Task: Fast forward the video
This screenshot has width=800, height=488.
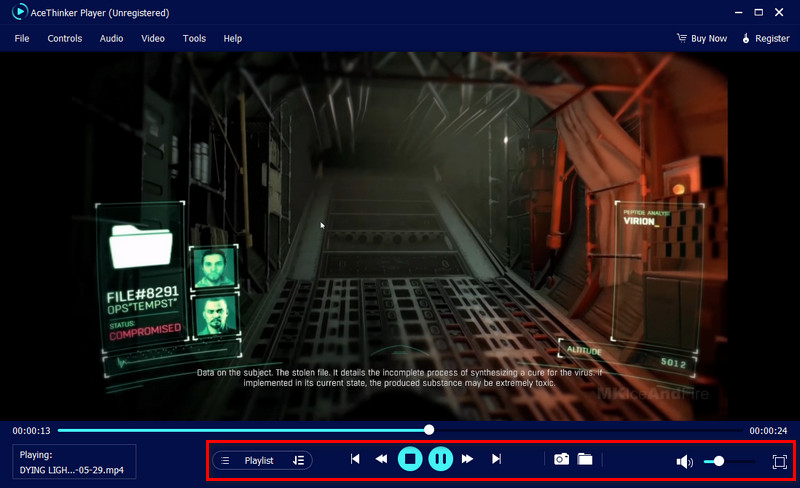Action: coord(467,459)
